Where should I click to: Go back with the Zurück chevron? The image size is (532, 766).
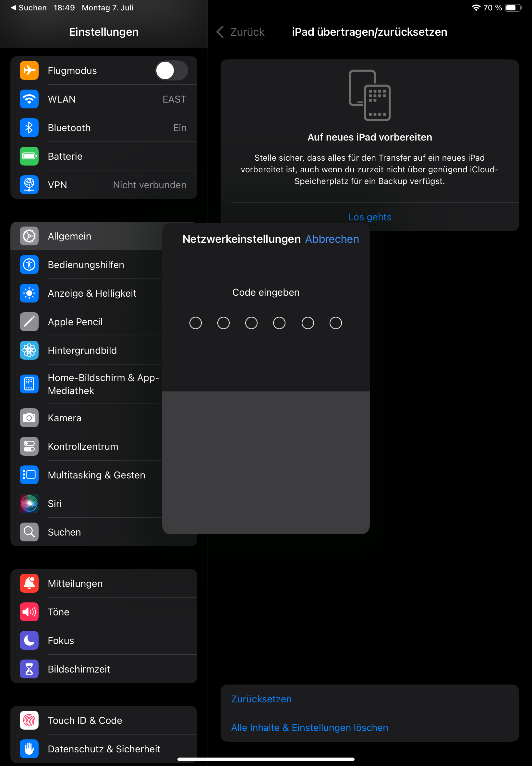(220, 32)
